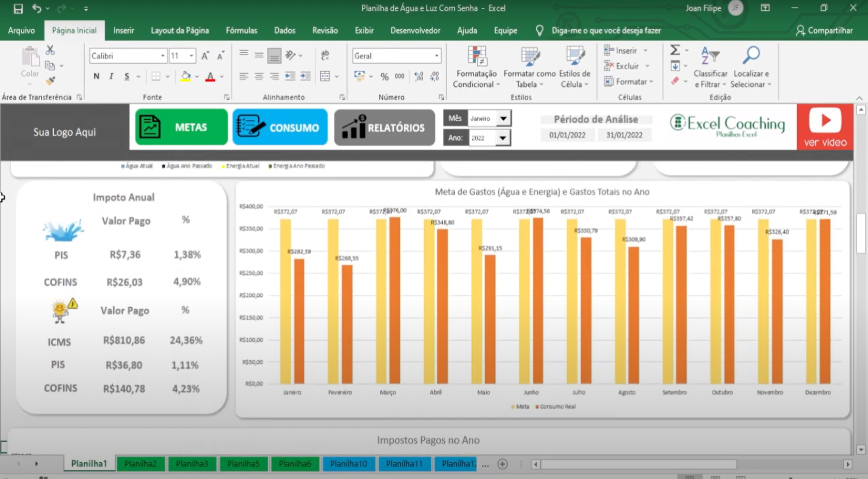Switch to the Dados tab
Image resolution: width=868 pixels, height=479 pixels.
tap(285, 30)
